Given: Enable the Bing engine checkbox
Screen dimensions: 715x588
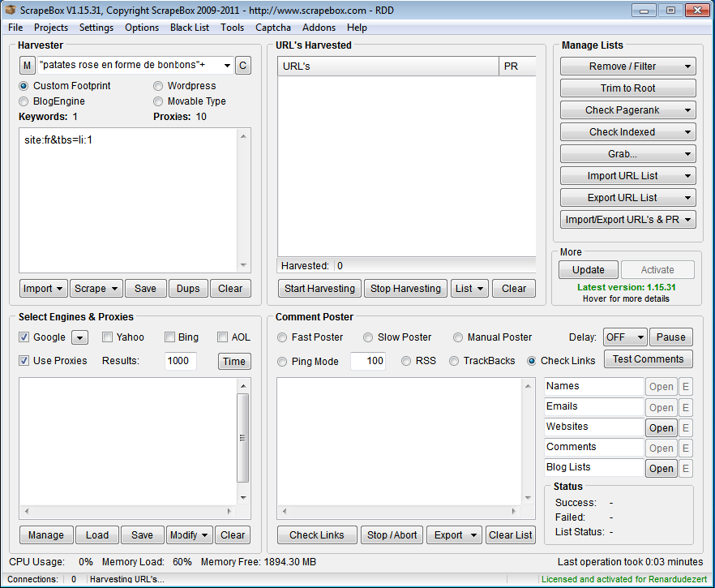Looking at the screenshot, I should tap(169, 337).
